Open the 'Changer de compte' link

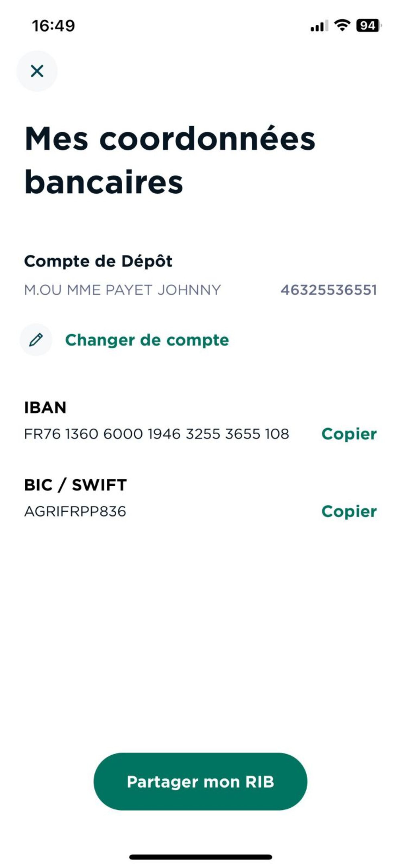point(147,340)
